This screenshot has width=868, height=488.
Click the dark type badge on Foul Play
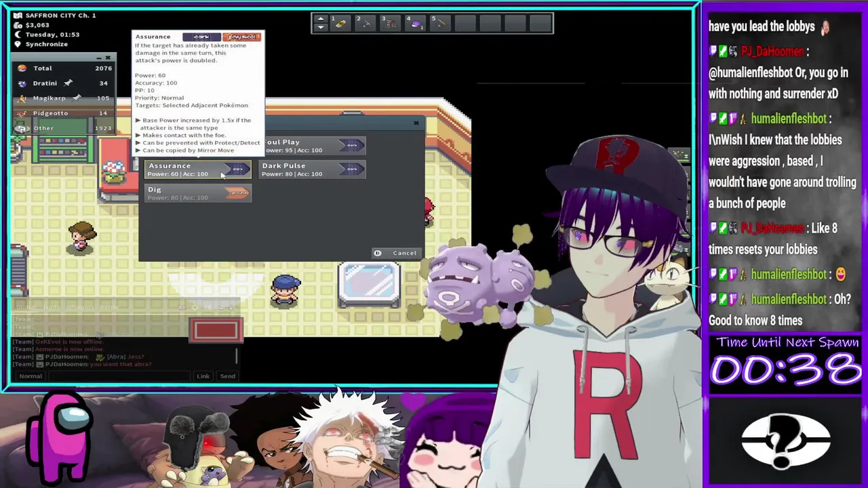coord(351,145)
